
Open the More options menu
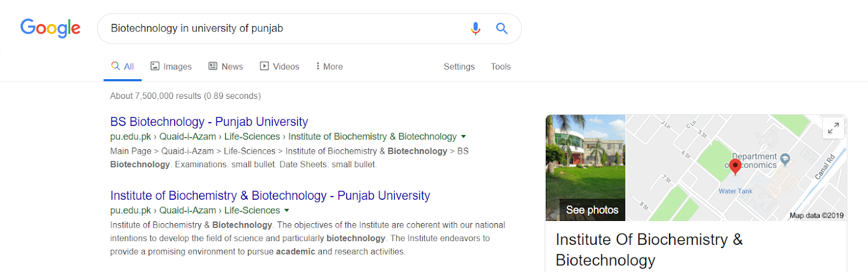pos(329,66)
